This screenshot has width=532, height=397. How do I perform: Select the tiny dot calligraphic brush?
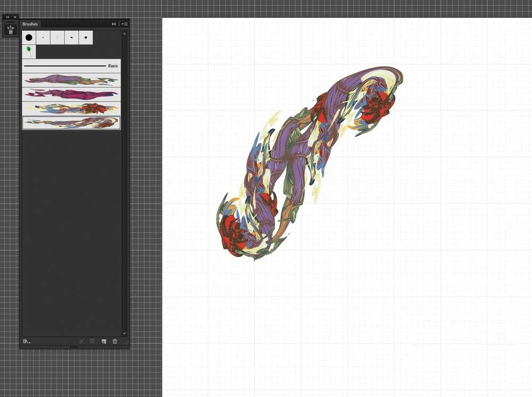click(43, 38)
